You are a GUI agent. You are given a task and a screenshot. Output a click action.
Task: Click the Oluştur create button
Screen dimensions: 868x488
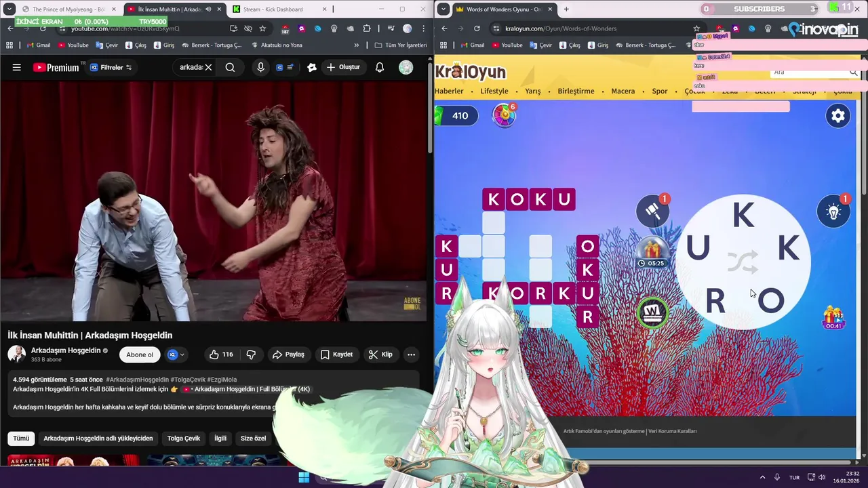tap(342, 67)
